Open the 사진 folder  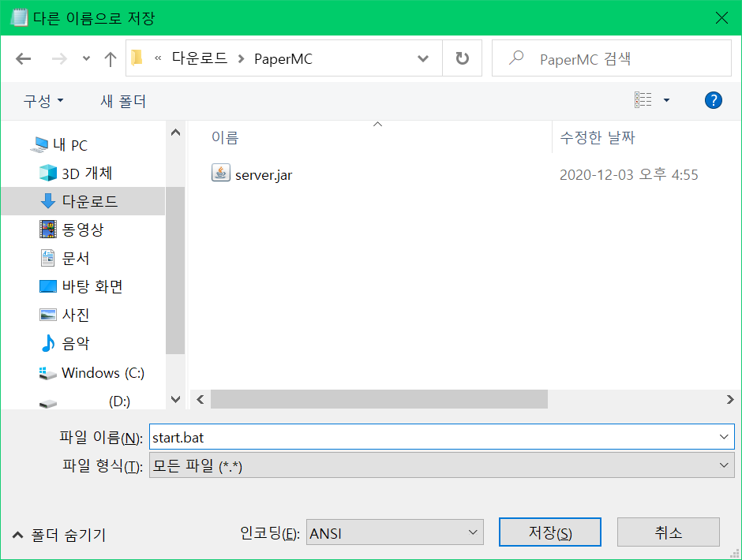tap(76, 315)
